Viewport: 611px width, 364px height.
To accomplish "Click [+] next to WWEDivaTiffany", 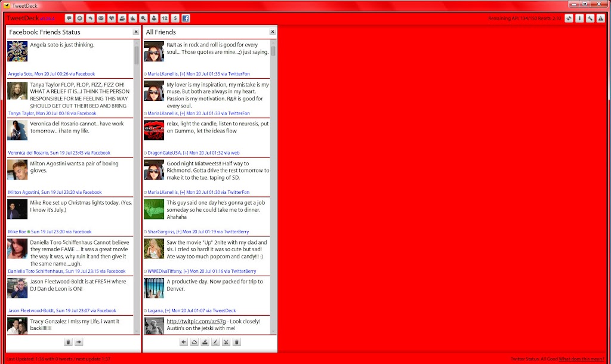I will click(186, 271).
